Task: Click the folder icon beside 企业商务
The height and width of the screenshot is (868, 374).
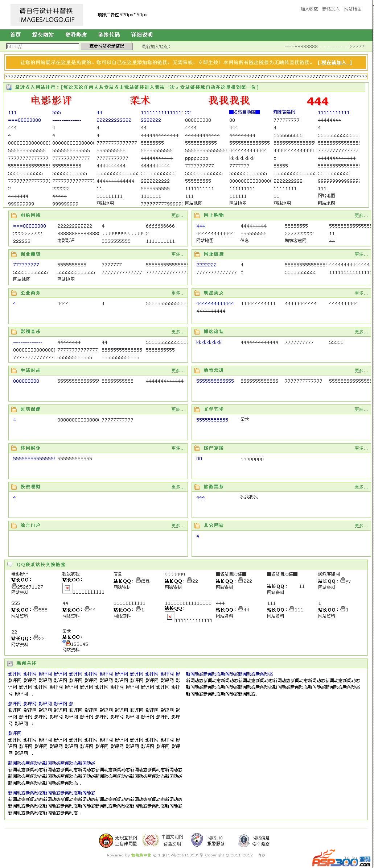Action: [x=14, y=293]
